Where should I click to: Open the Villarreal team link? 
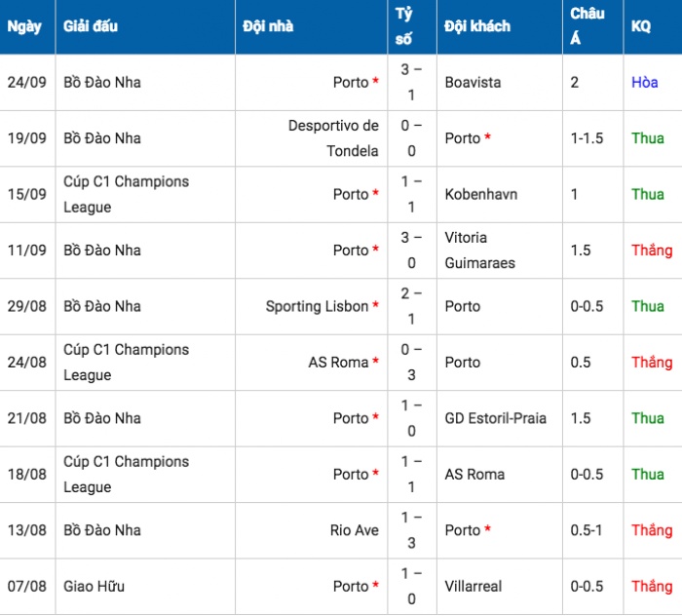click(474, 587)
